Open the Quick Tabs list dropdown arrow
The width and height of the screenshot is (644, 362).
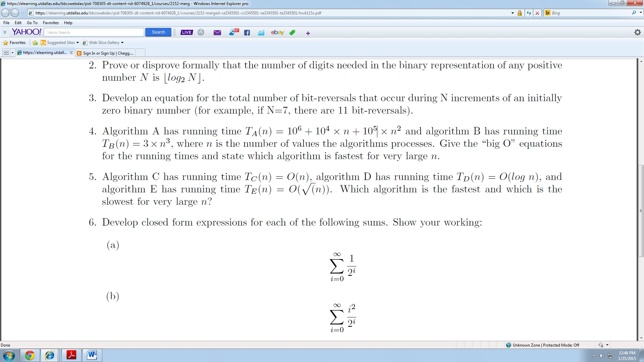(12, 53)
